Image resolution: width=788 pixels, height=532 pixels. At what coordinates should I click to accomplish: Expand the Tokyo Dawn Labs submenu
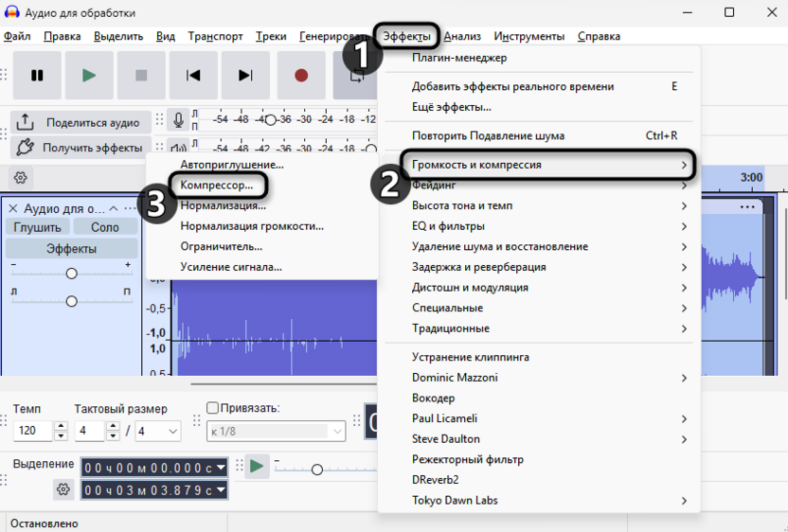539,501
